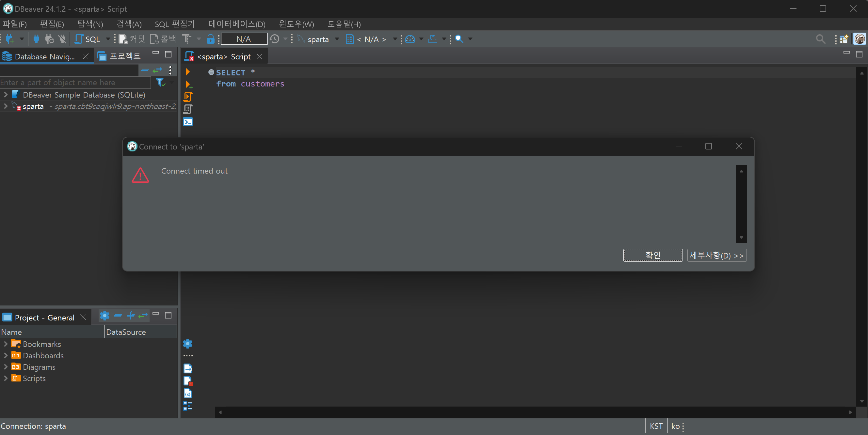Open the SQL console terminal icon
Image resolution: width=868 pixels, height=435 pixels.
click(x=188, y=122)
